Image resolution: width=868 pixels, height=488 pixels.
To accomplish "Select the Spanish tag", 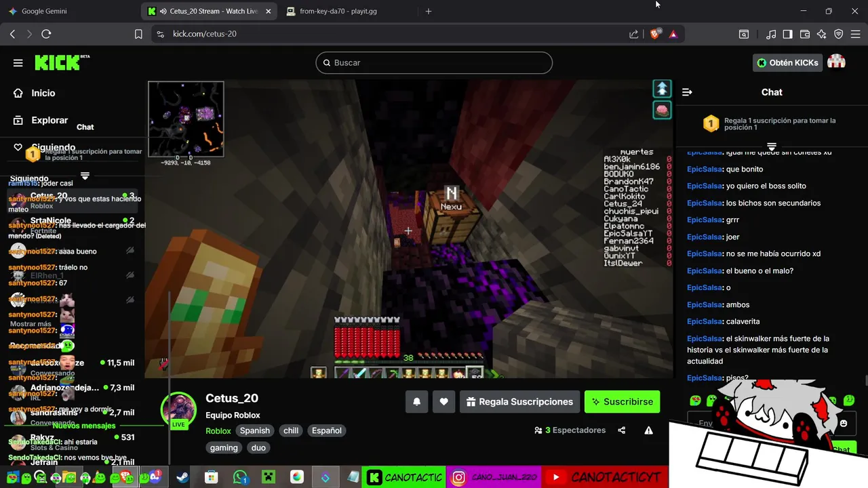I will pos(255,430).
